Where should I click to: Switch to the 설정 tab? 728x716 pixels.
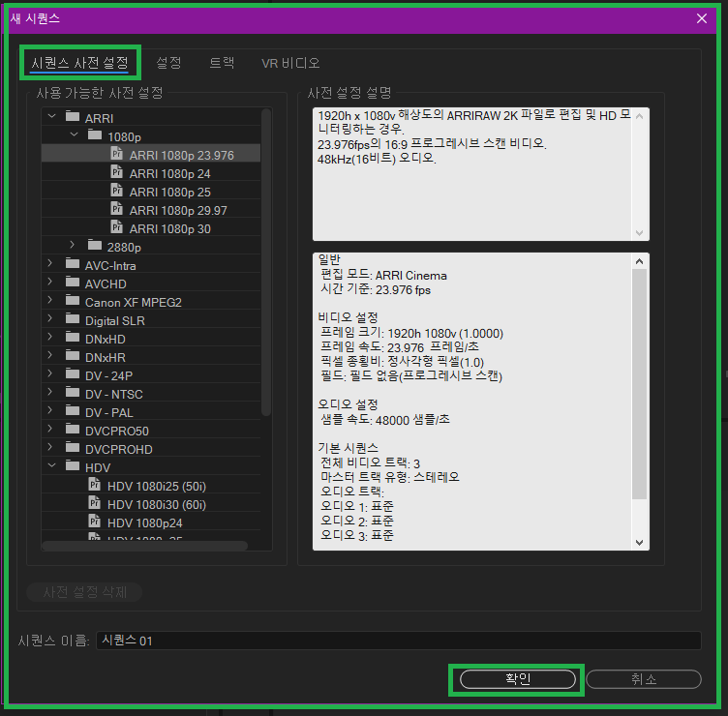point(168,63)
